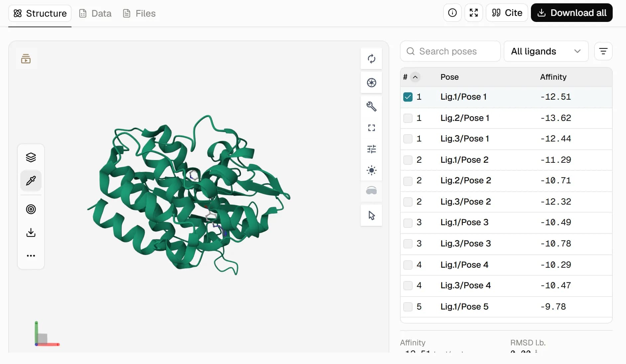Screen dimensions: 626x364
Task: Select the eyedropper color tool
Action: pyautogui.click(x=31, y=181)
